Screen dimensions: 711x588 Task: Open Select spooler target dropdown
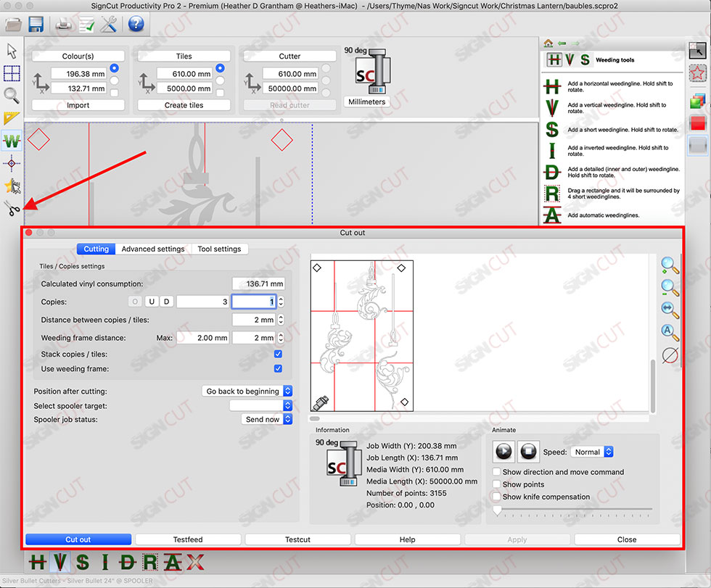260,405
